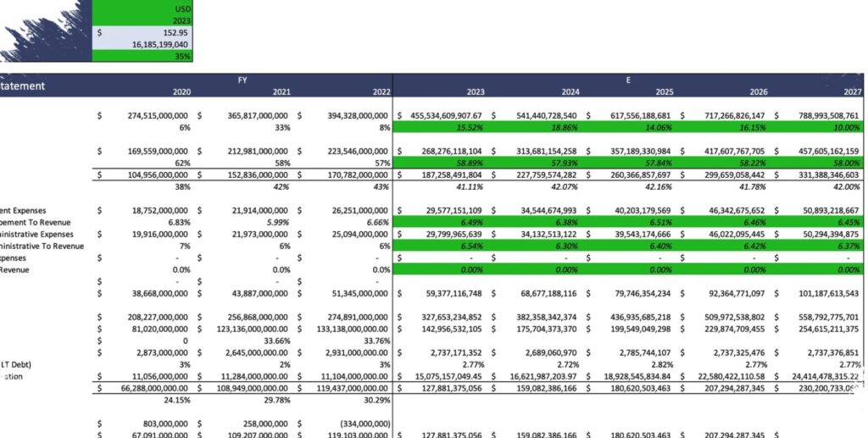Select the 2020 revenue cell 274,515,000,000
The image size is (868, 438).
[158, 115]
